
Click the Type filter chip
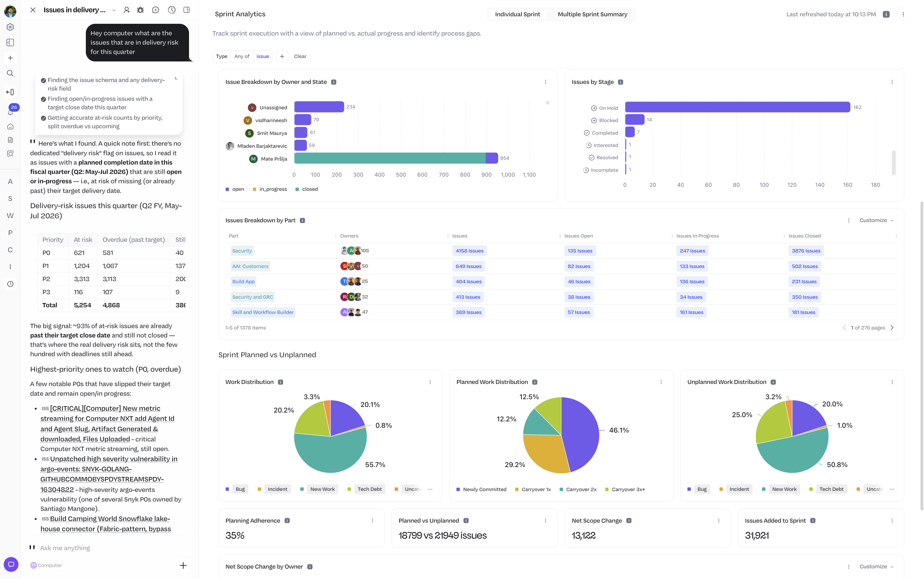pyautogui.click(x=221, y=56)
